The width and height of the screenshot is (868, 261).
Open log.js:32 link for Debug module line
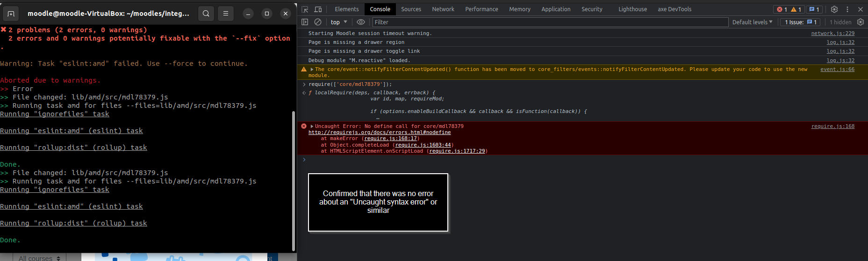click(x=840, y=60)
